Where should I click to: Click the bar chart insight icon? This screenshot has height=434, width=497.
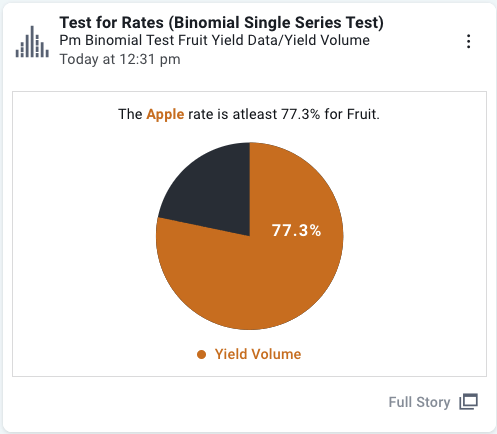click(32, 42)
